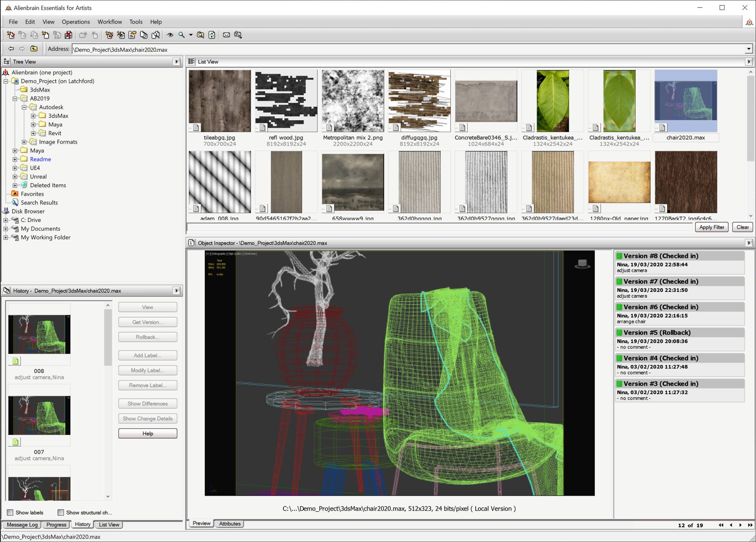Open the search icon dropdown arrow

coord(191,35)
